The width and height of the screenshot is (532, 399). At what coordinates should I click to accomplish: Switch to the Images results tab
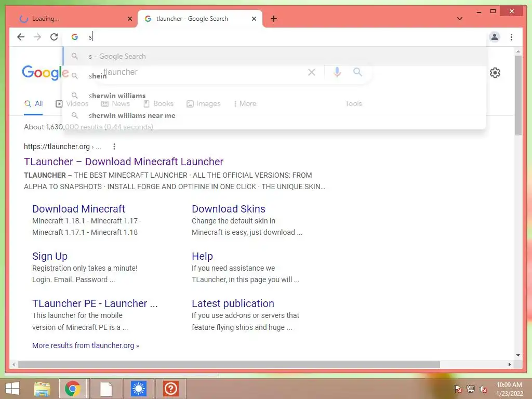pyautogui.click(x=204, y=104)
